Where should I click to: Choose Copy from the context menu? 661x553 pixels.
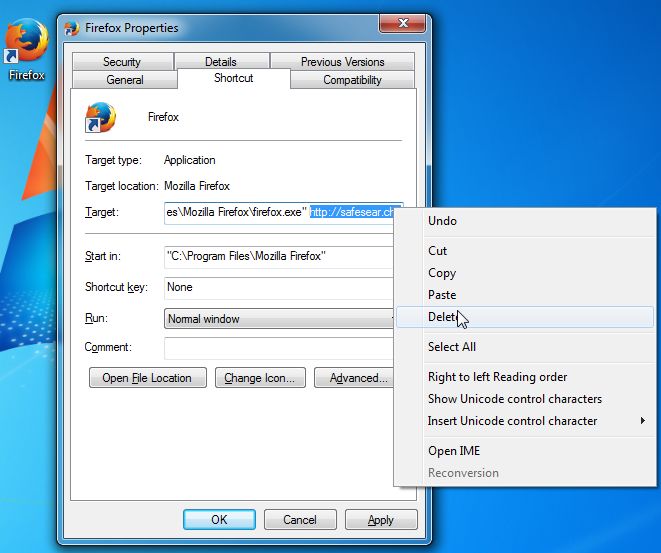coord(525,273)
